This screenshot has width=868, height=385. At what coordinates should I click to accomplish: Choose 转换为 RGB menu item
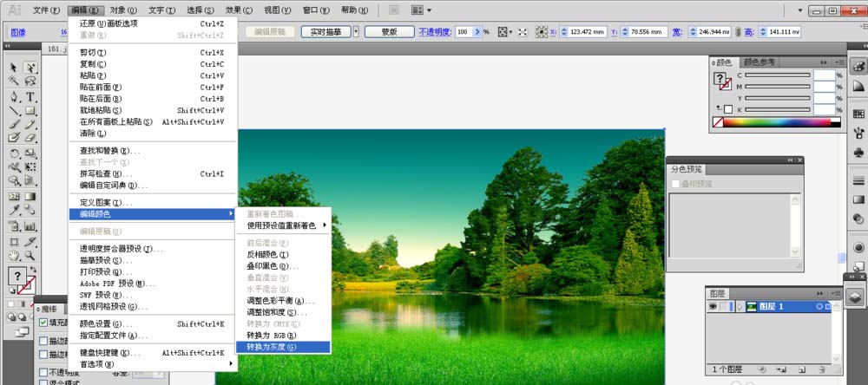(x=284, y=336)
